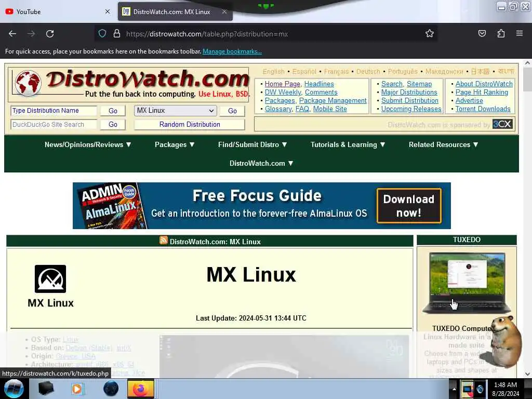Open the dark globe taskbar icon
Viewport: 532px width, 399px height.
[111, 389]
